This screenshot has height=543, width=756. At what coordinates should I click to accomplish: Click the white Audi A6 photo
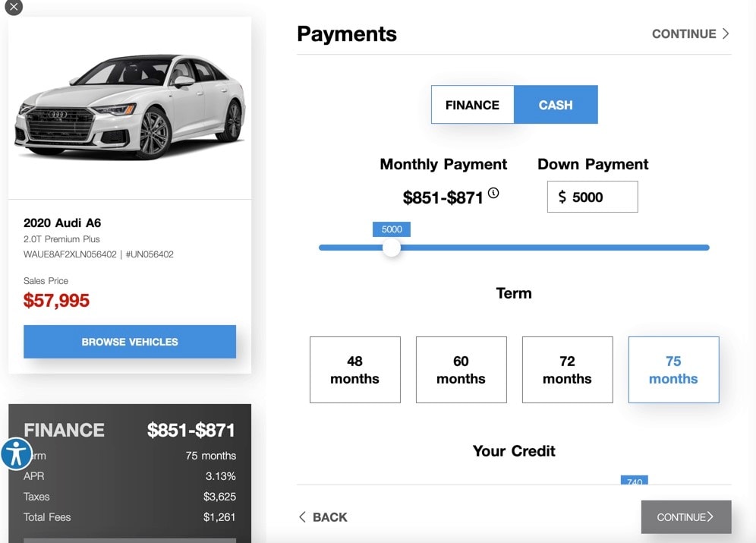(130, 106)
